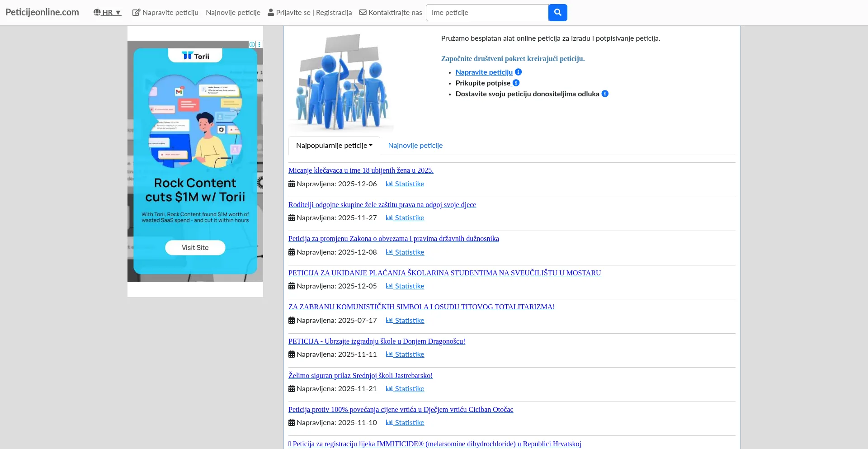The image size is (868, 449).
Task: Click info icon after Dostavite svoju peticiju
Action: [605, 94]
